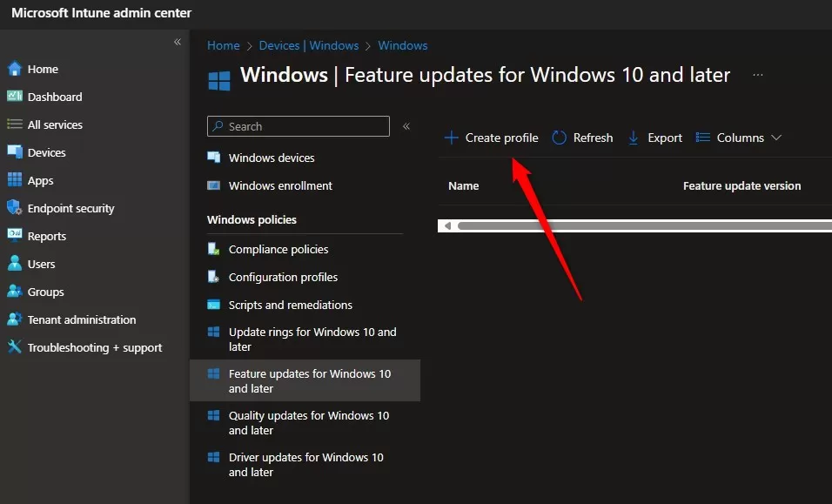This screenshot has width=832, height=504.
Task: Click the Feature updates Windows logo icon
Action: 214,373
